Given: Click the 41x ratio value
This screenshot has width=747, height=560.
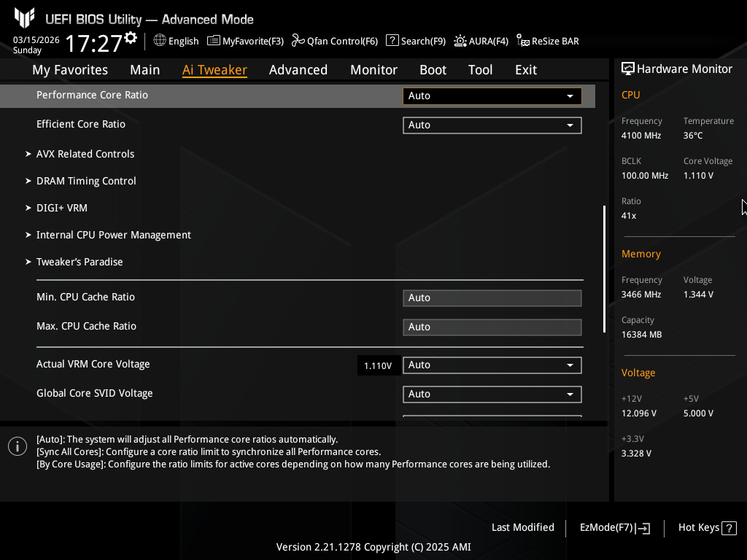Looking at the screenshot, I should (629, 216).
